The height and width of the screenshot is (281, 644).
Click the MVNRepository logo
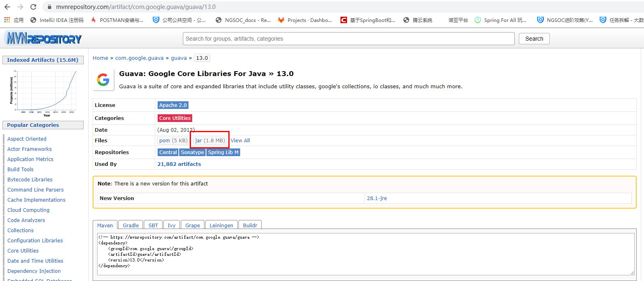(x=43, y=38)
